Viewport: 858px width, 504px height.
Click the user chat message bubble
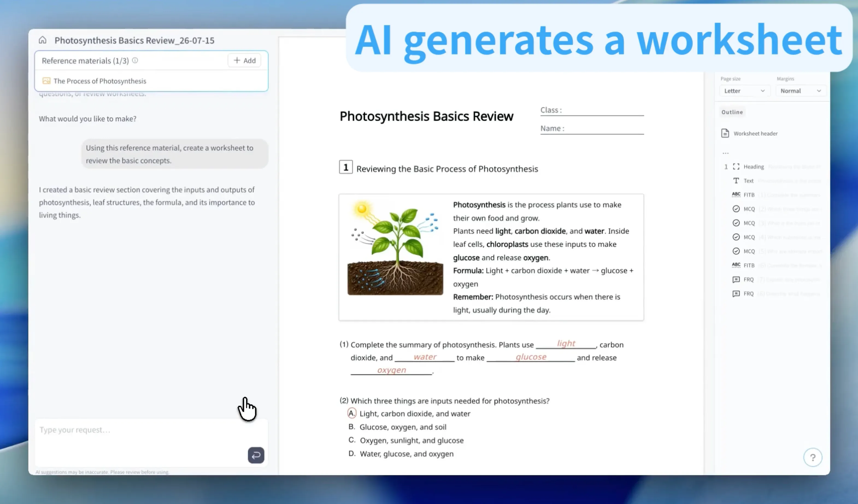pyautogui.click(x=175, y=154)
